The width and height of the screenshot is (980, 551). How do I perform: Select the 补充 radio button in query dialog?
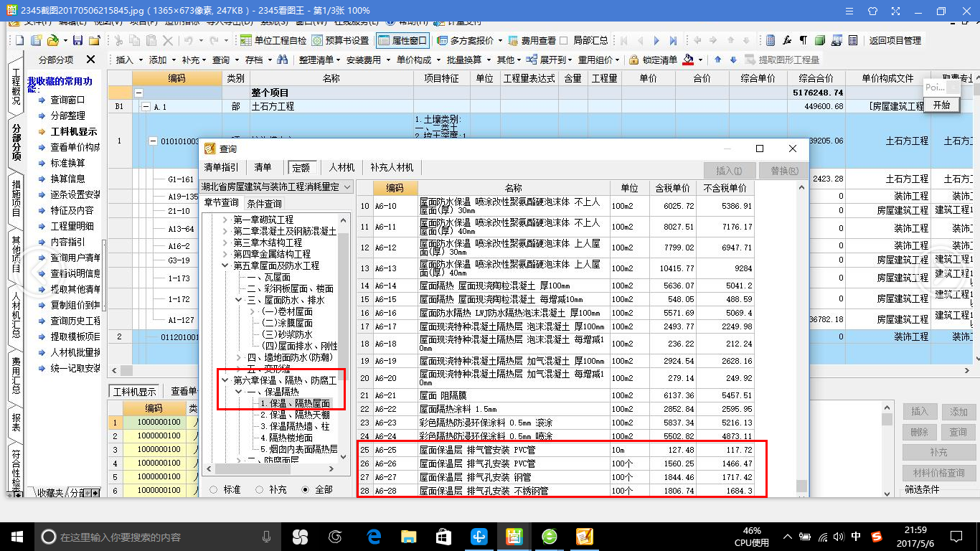[x=259, y=489]
